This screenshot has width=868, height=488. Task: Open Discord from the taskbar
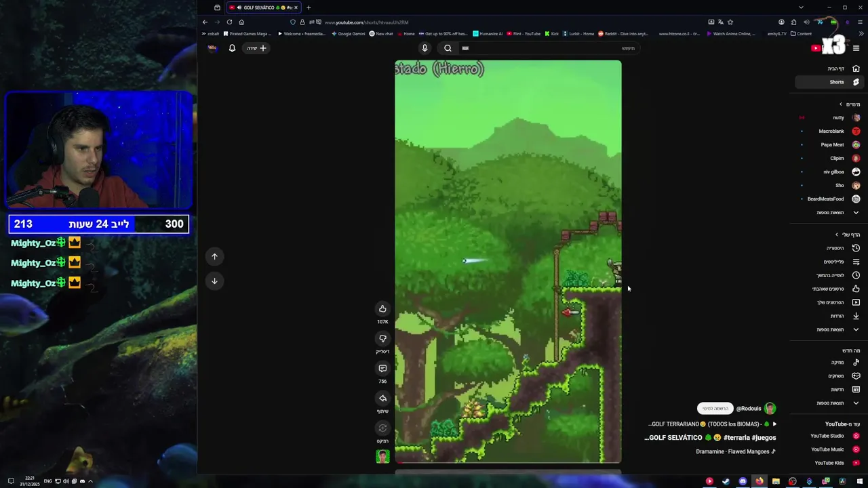[743, 481]
